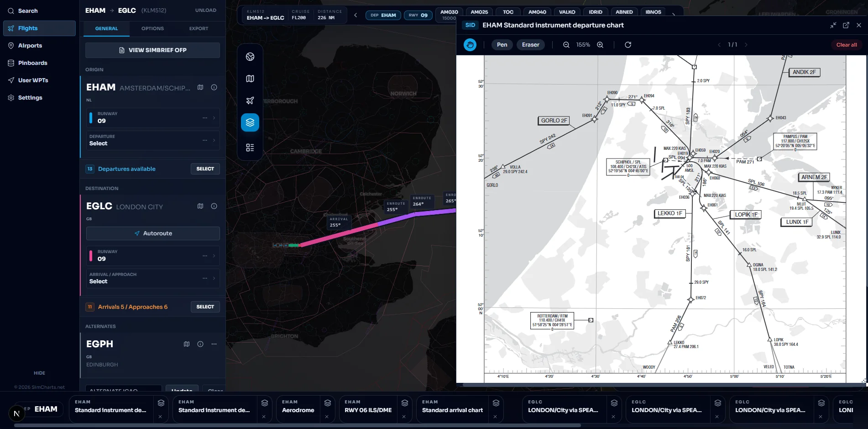
Task: Open User WPTs in the sidebar
Action: pyautogui.click(x=39, y=80)
